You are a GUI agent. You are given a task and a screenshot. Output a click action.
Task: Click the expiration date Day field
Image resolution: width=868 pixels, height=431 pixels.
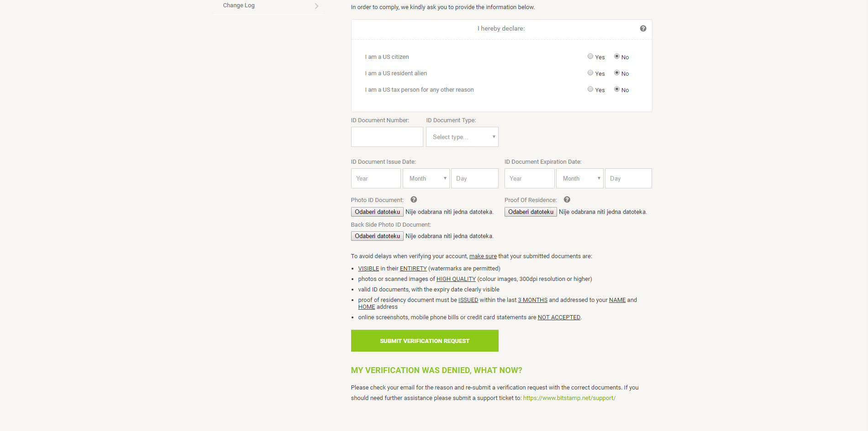click(x=628, y=178)
